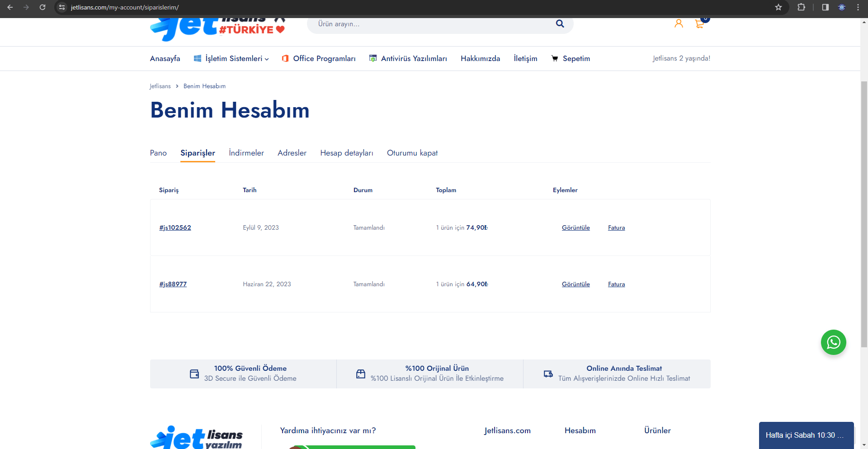The width and height of the screenshot is (868, 449).
Task: Click footer Jetlisans.com heading
Action: pos(507,430)
